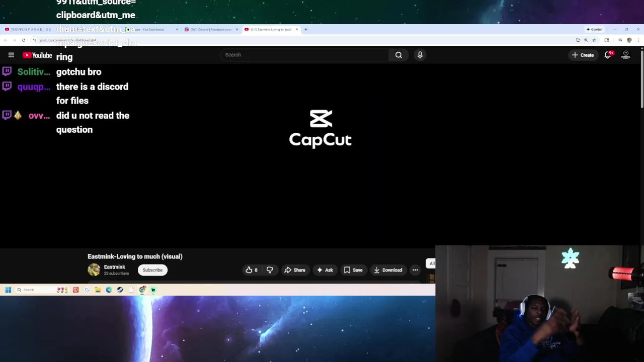
Task: Open YouTube account avatar menu
Action: pos(626,55)
